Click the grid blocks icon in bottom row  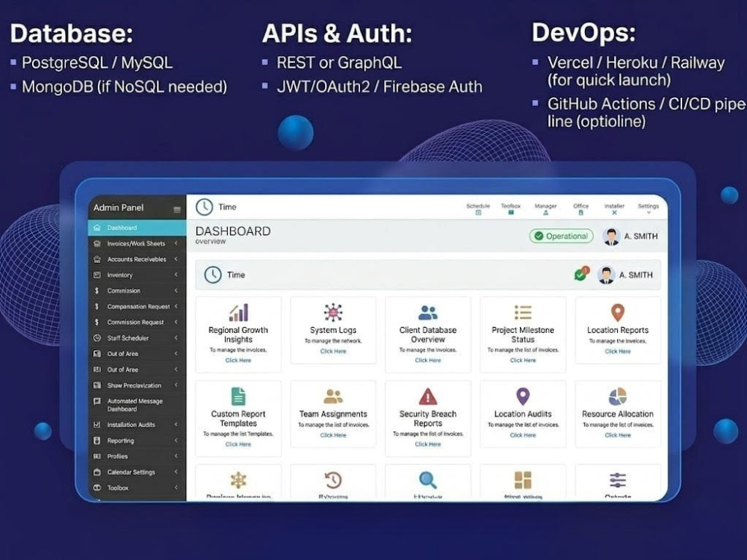coord(523,480)
